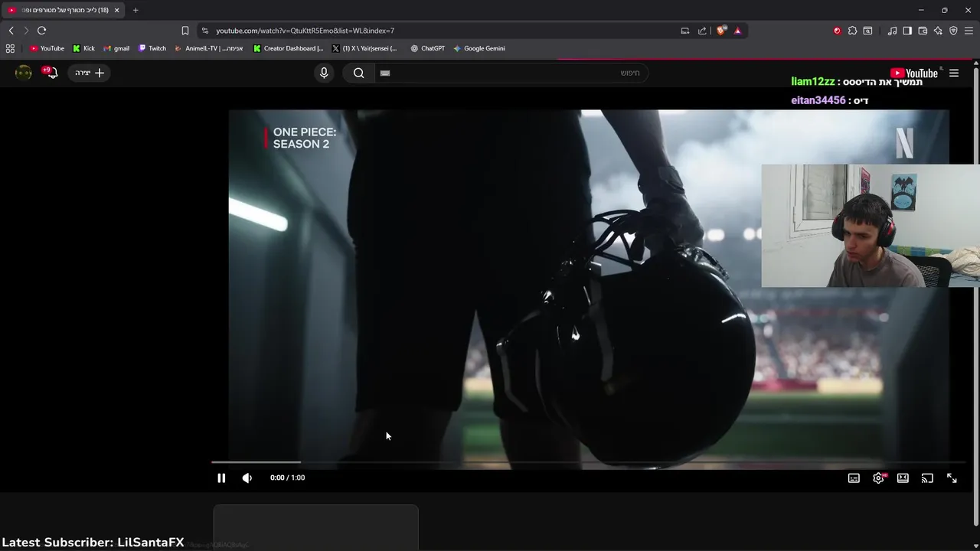The height and width of the screenshot is (551, 980).
Task: Reload the page
Action: click(41, 31)
